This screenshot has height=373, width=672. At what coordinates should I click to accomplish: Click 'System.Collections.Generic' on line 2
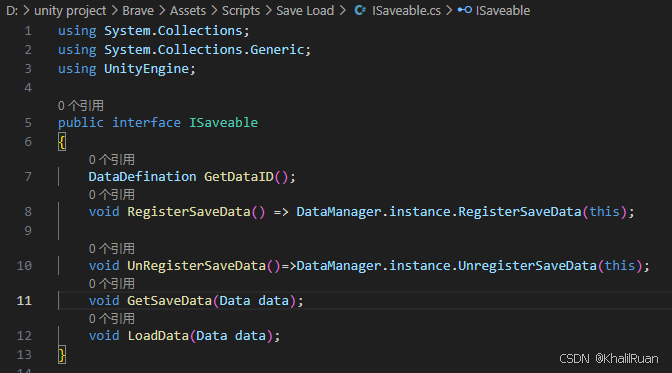click(204, 50)
